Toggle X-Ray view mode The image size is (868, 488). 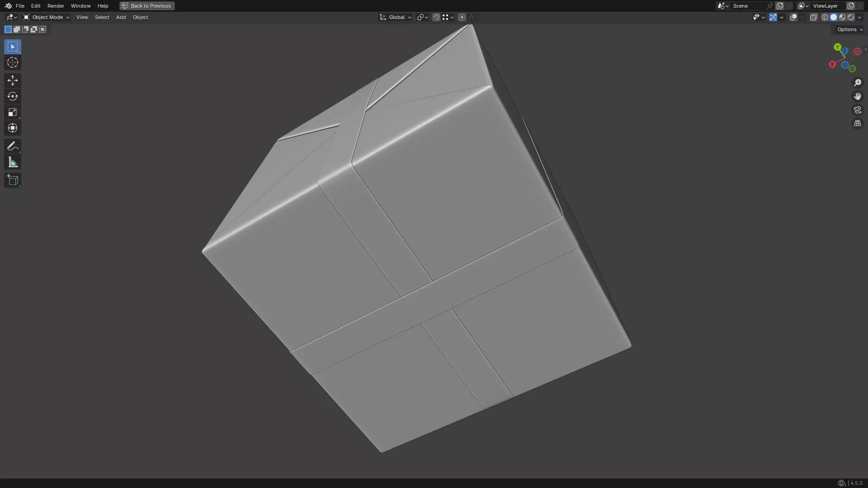point(813,17)
